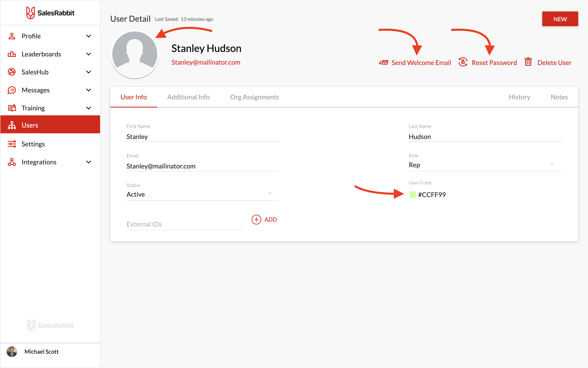Image resolution: width=588 pixels, height=368 pixels.
Task: Click the Users hierarchy icon
Action: coord(12,125)
